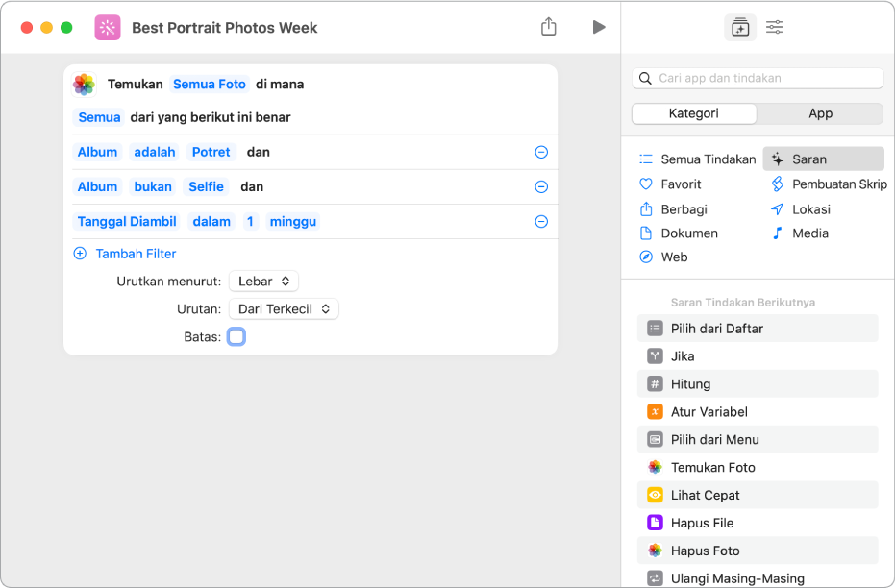Viewport: 895px width, 588px height.
Task: Click the pink shortcut app icon
Action: click(x=108, y=28)
